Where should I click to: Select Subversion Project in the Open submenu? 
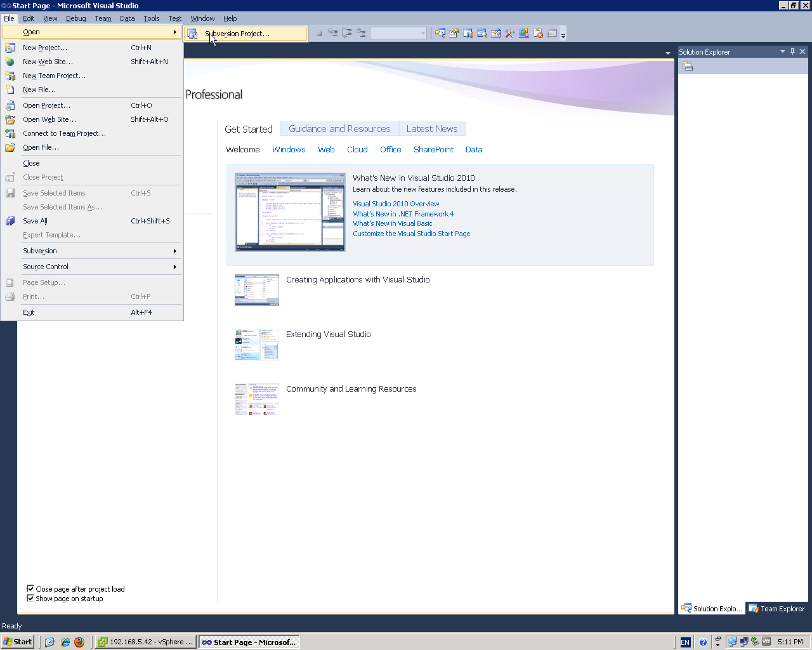point(246,34)
